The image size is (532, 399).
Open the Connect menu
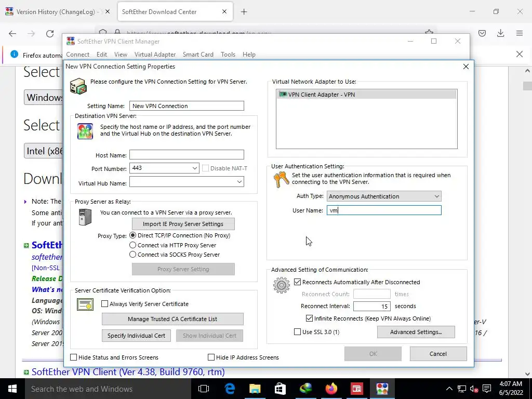pyautogui.click(x=78, y=54)
